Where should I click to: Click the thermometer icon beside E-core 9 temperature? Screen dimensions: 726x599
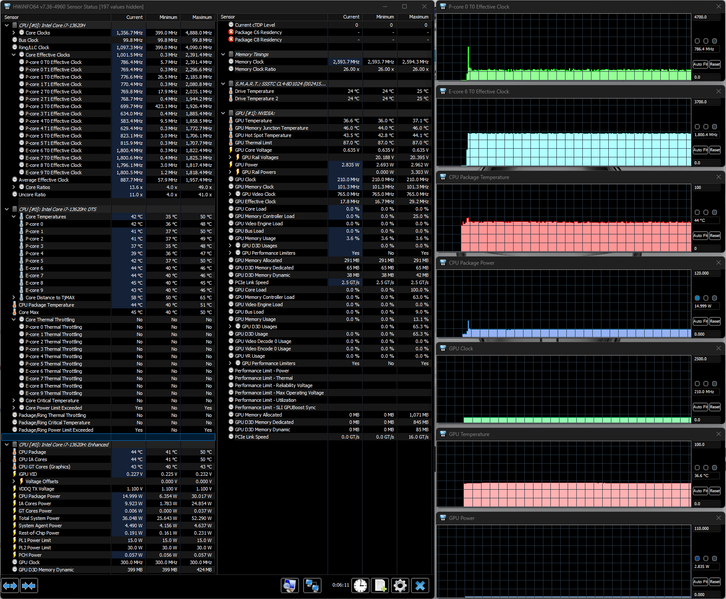coord(21,290)
